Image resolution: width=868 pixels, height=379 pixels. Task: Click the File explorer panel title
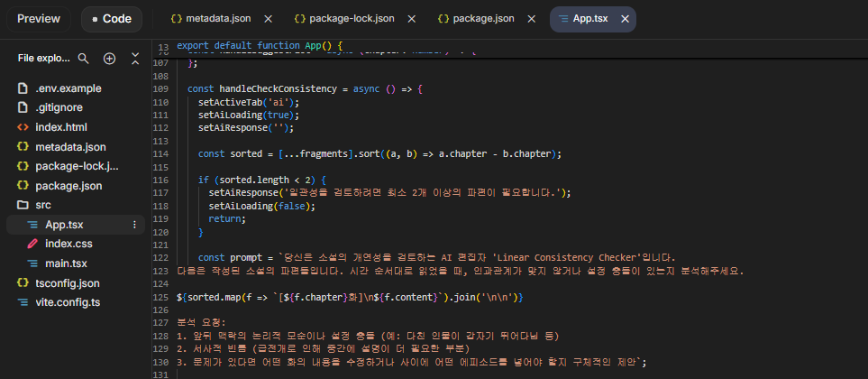pyautogui.click(x=44, y=58)
